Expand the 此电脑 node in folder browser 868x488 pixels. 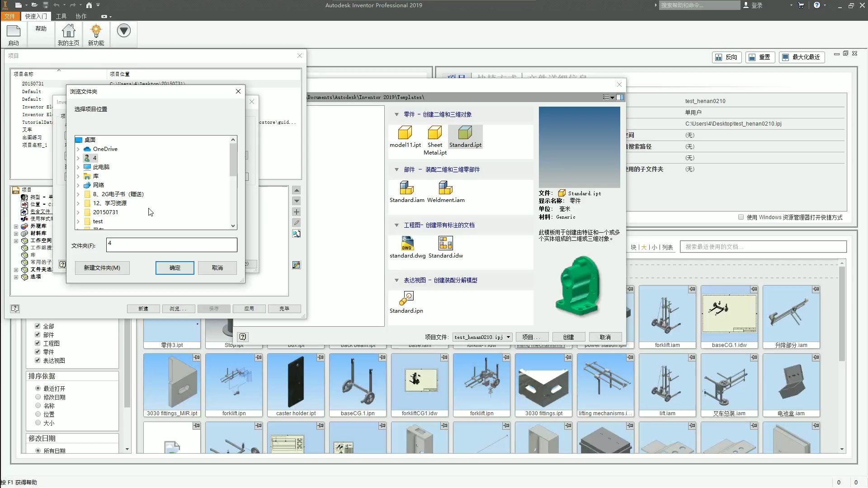pyautogui.click(x=78, y=167)
